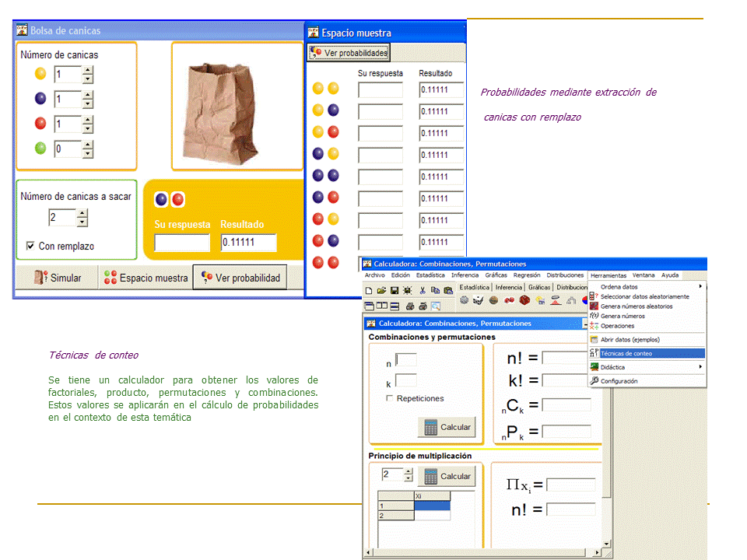Image resolution: width=747 pixels, height=560 pixels.
Task: Enable the Repeticiones checkbox
Action: click(x=390, y=398)
